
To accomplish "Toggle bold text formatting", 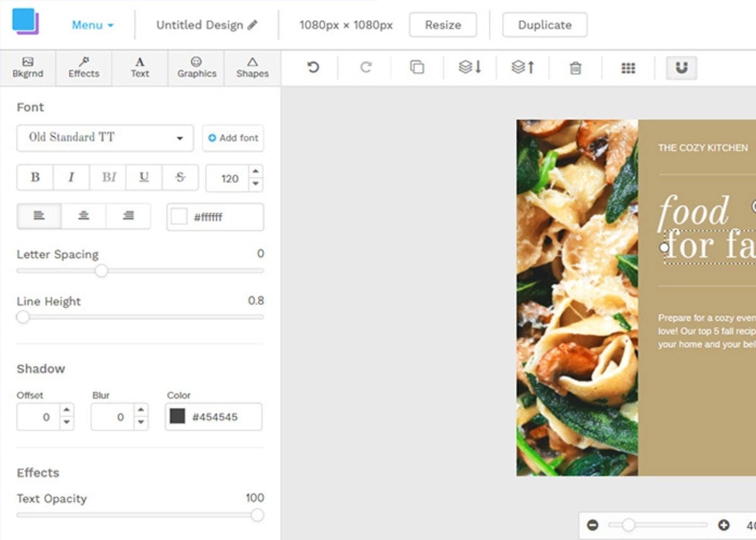I will pos(35,178).
